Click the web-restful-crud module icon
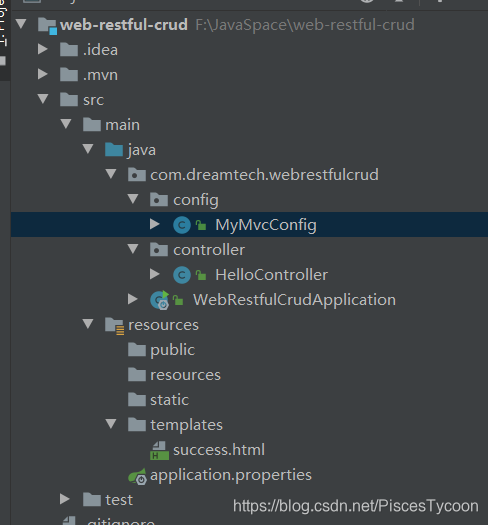This screenshot has width=488, height=525. coord(47,25)
